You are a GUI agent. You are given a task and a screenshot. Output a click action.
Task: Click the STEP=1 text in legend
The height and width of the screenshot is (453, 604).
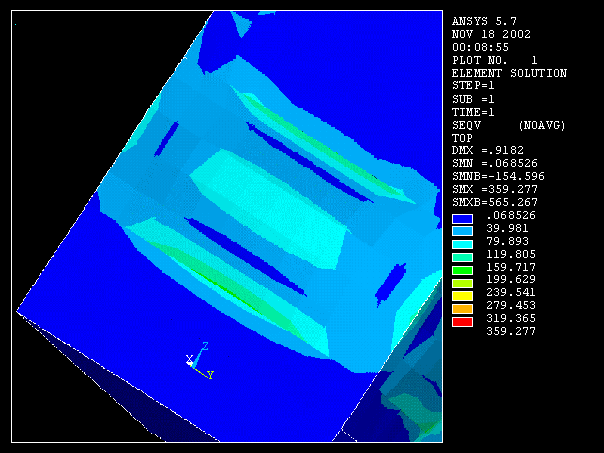(x=474, y=86)
